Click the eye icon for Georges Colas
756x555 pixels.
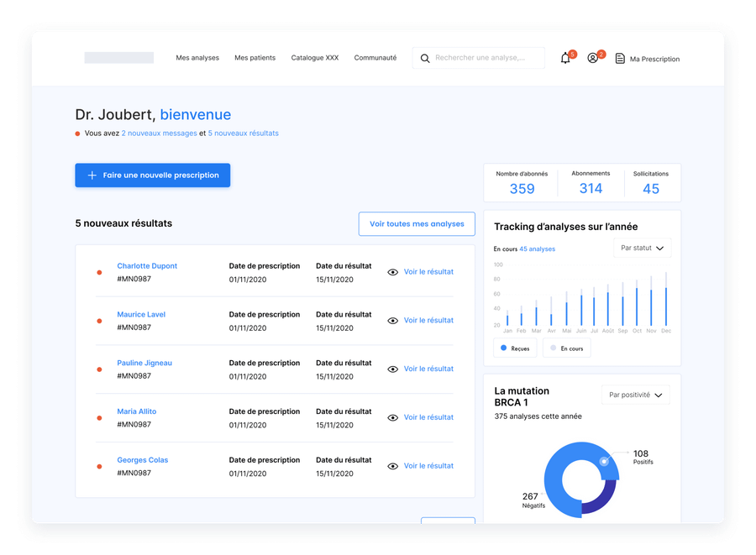pyautogui.click(x=392, y=466)
